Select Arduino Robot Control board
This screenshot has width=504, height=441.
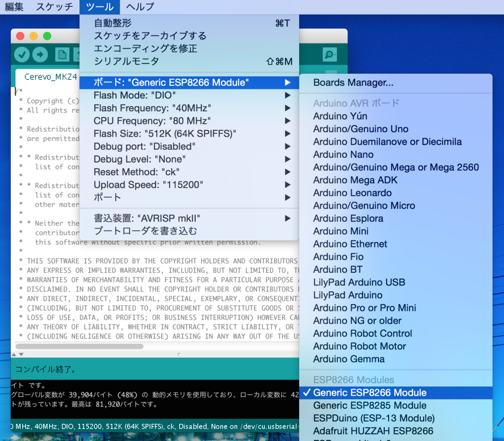click(x=396, y=333)
